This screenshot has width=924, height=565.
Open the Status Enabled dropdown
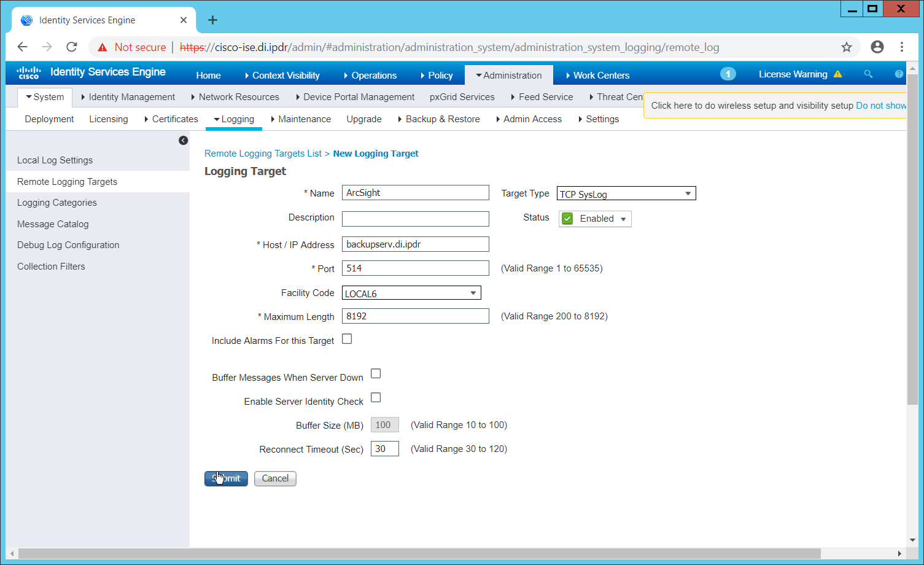pyautogui.click(x=595, y=219)
